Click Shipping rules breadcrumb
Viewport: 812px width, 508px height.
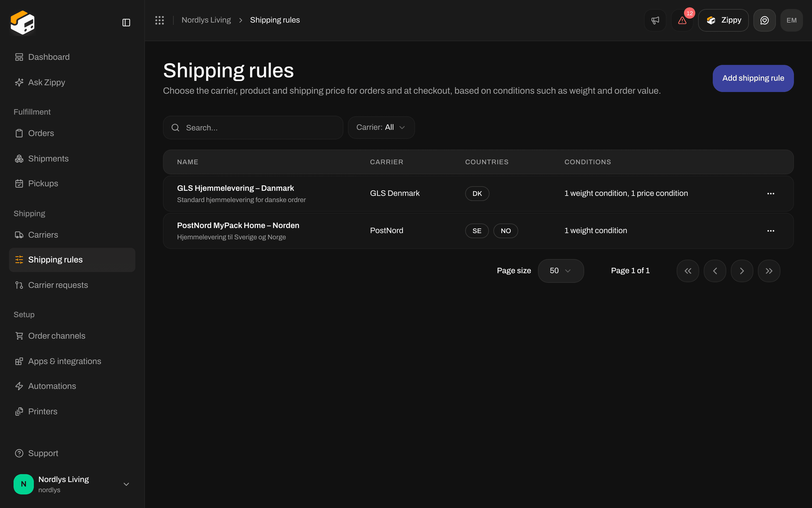[275, 20]
